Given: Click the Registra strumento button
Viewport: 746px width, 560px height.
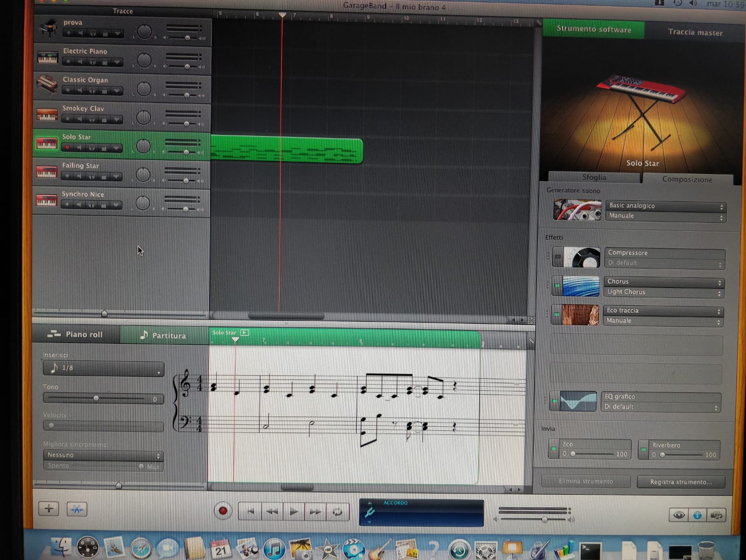Looking at the screenshot, I should (x=681, y=482).
